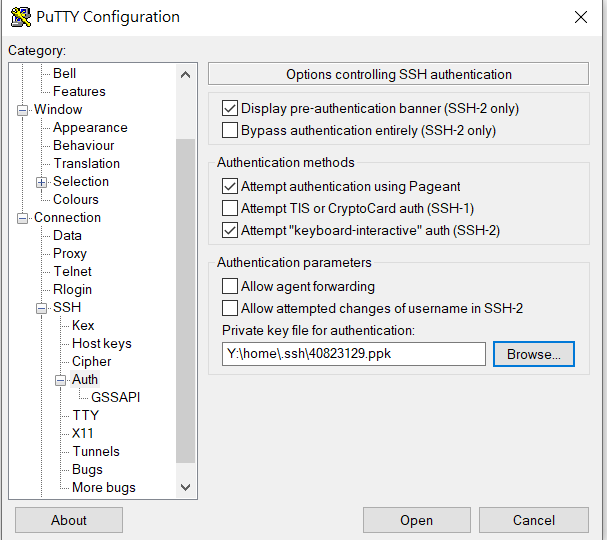Click the About button
Image resolution: width=607 pixels, height=540 pixels.
69,520
